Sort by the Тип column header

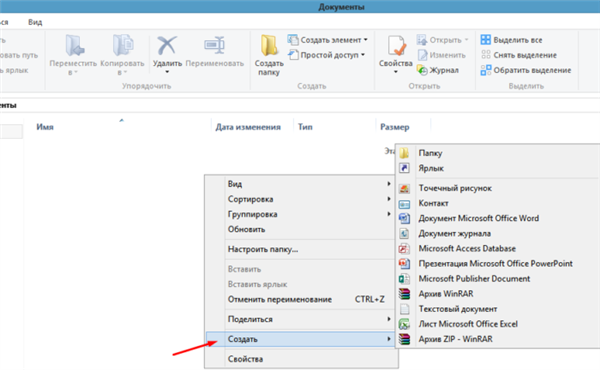tap(305, 127)
